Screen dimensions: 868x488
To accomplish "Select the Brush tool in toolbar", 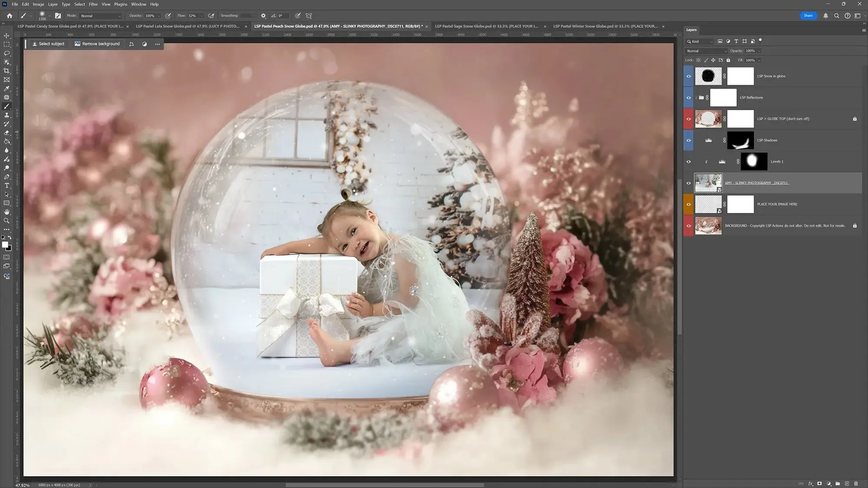I will 7,106.
